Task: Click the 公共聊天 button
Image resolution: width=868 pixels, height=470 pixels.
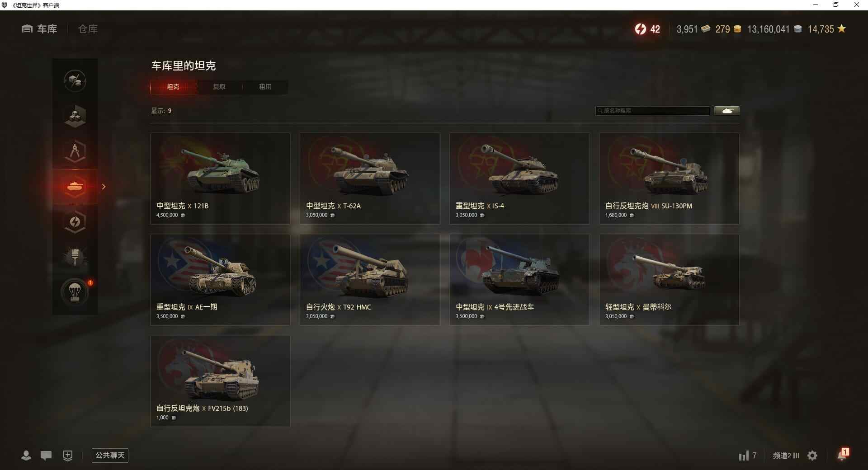Action: point(110,455)
